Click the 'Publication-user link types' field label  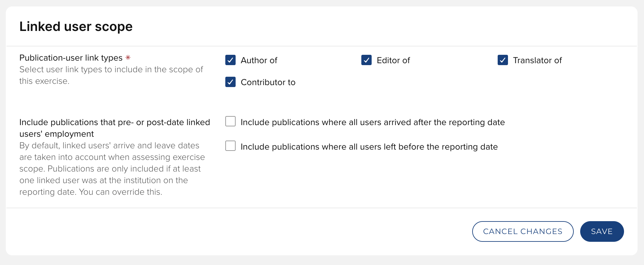(x=71, y=58)
